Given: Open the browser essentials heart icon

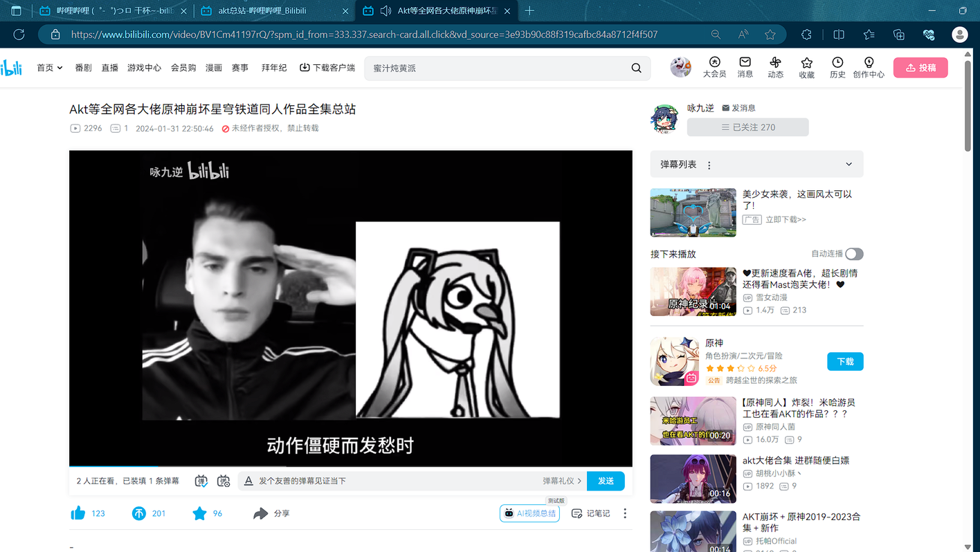Looking at the screenshot, I should tap(929, 35).
